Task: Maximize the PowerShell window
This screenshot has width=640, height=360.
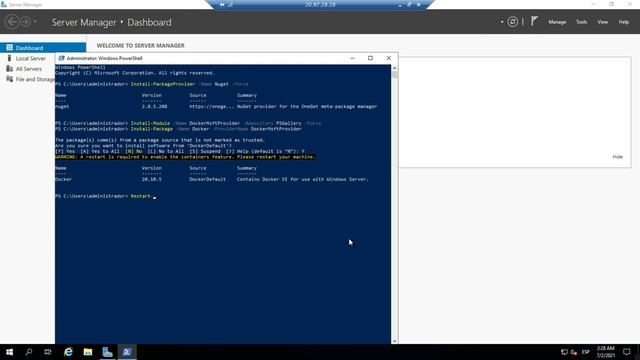Action: tap(370, 58)
